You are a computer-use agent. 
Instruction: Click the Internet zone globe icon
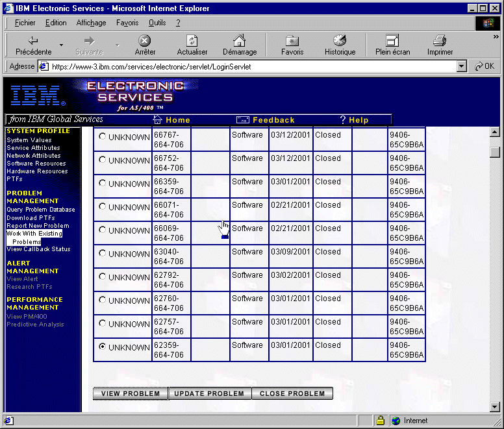(396, 421)
